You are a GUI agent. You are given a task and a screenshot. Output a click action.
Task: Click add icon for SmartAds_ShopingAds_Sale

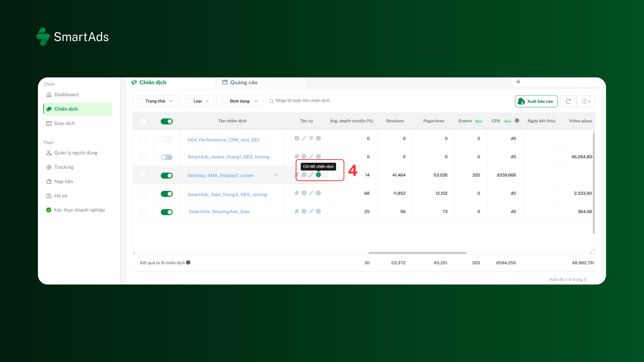pyautogui.click(x=304, y=211)
